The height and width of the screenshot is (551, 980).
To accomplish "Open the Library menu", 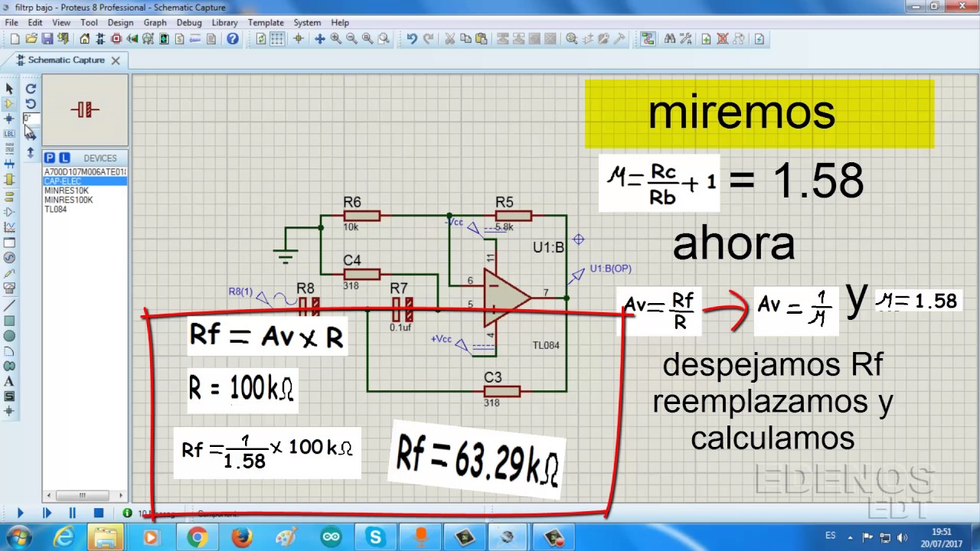I will [x=224, y=22].
